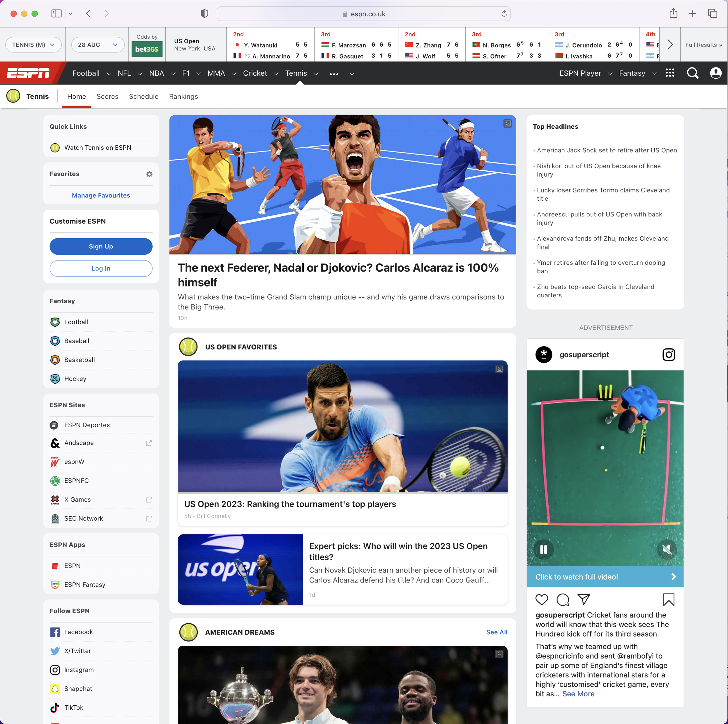Click the Log In button
Image resolution: width=728 pixels, height=724 pixels.
[x=101, y=268]
